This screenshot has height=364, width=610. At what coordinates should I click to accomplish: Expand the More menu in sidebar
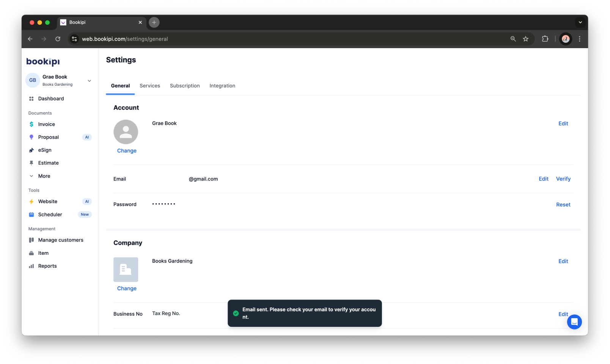(x=44, y=176)
